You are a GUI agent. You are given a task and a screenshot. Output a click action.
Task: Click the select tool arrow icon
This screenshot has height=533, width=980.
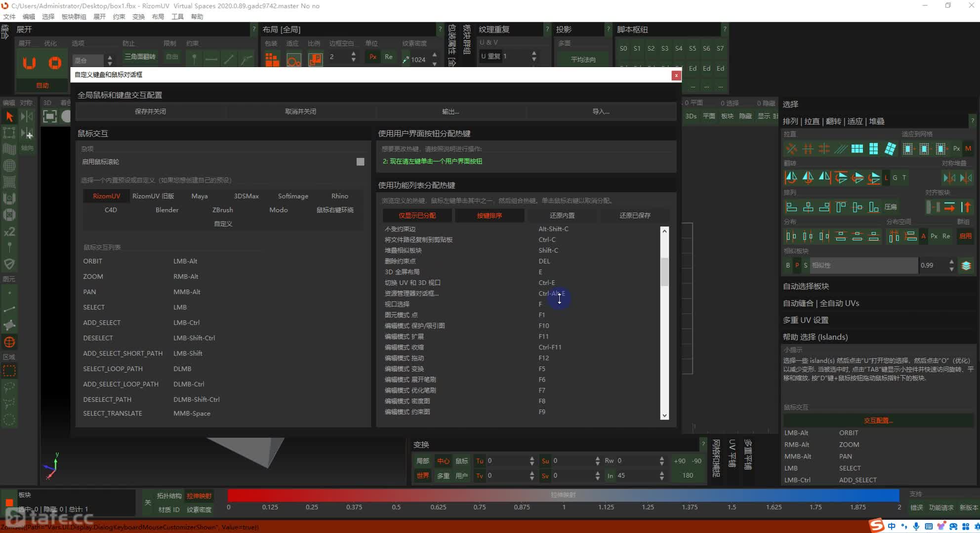click(9, 116)
